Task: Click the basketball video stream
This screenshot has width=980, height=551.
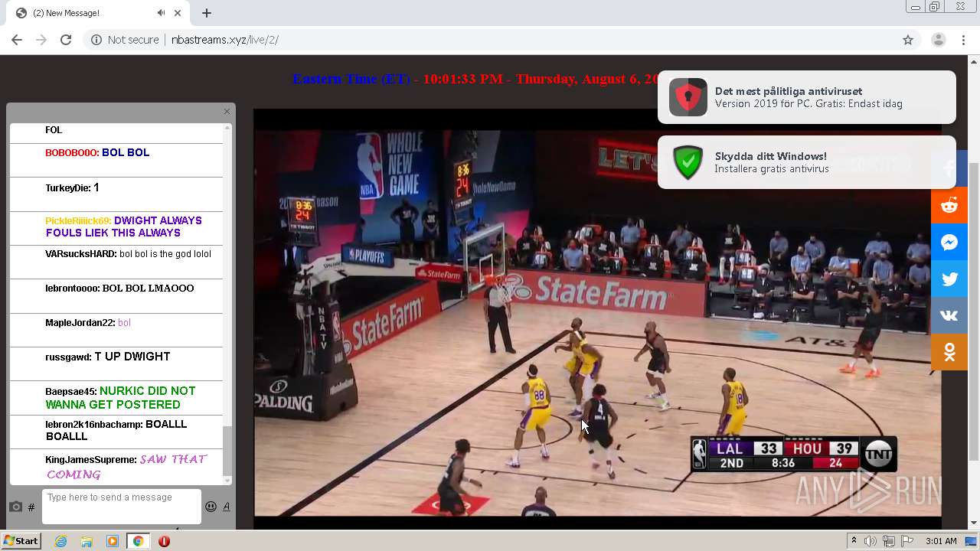Action: tap(597, 318)
